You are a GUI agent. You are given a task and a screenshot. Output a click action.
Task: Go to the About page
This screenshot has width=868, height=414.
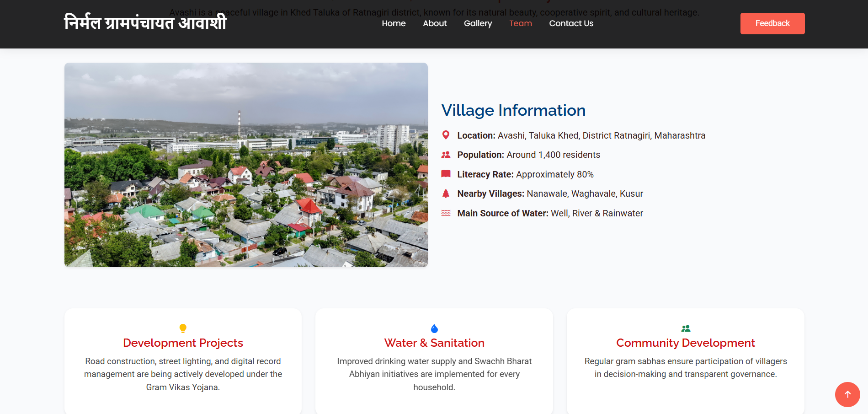[435, 23]
